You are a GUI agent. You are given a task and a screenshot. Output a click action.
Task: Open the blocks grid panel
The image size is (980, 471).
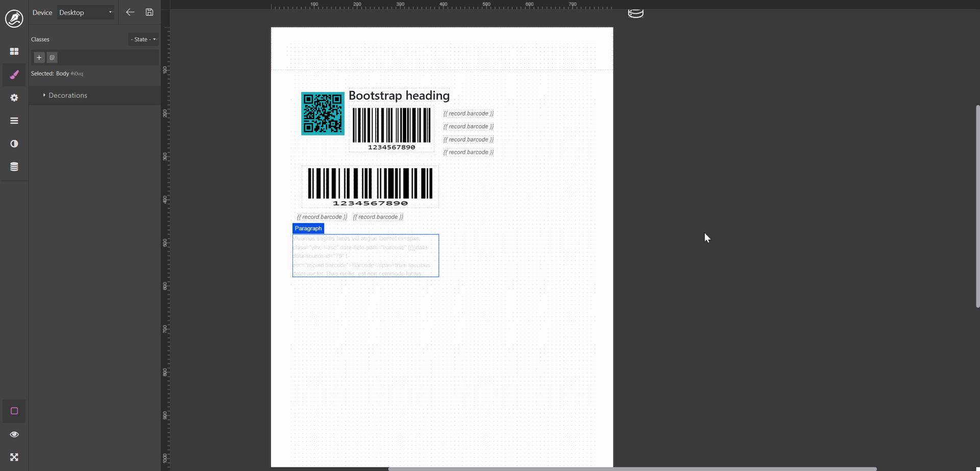[x=14, y=52]
